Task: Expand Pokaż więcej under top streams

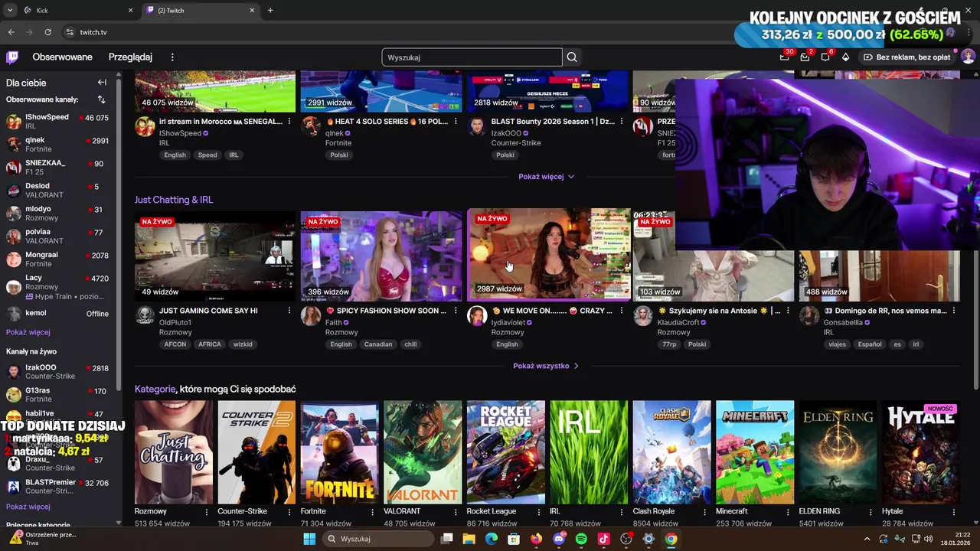Action: pos(546,176)
